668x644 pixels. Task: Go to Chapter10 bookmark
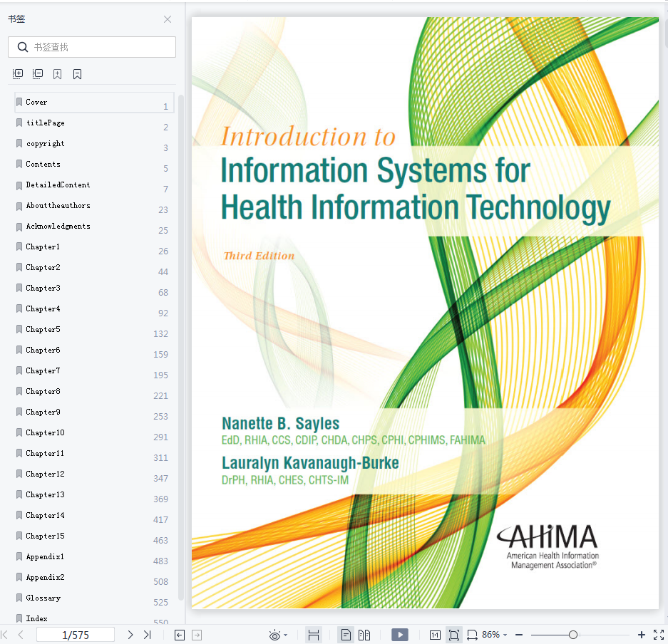click(x=94, y=432)
